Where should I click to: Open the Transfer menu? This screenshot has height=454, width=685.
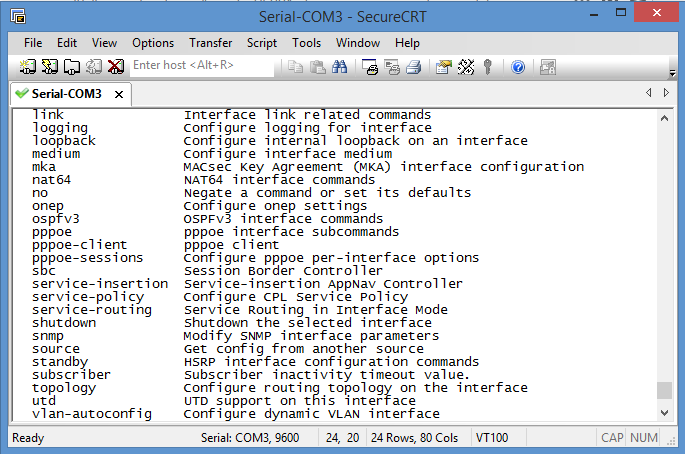[211, 43]
